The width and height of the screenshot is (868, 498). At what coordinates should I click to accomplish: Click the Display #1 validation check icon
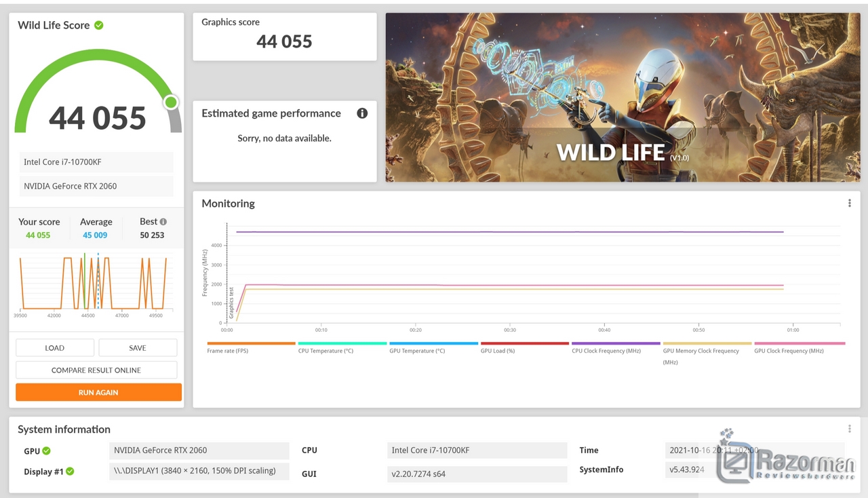click(70, 471)
